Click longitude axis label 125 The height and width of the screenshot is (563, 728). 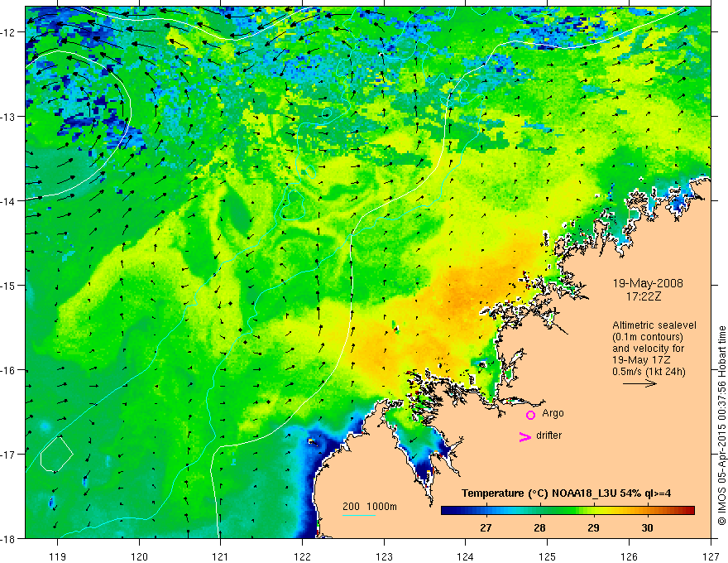pos(548,556)
